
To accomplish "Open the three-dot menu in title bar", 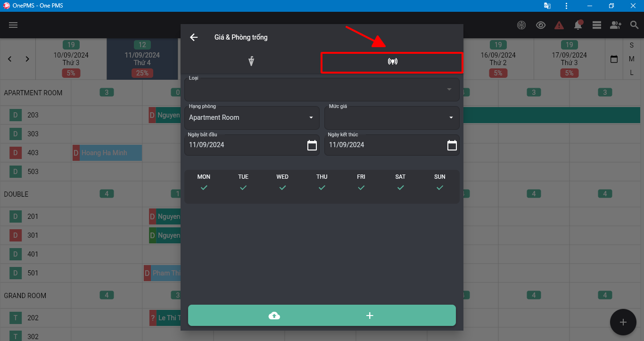I will [566, 6].
